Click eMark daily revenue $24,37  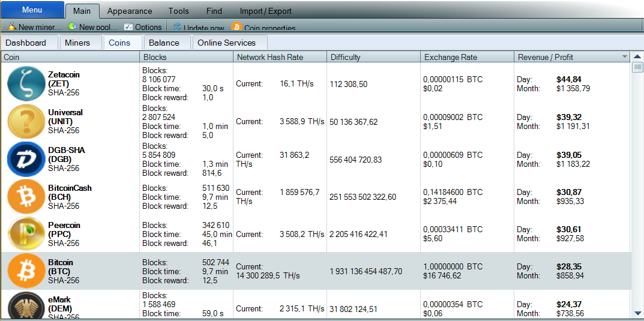coord(569,304)
